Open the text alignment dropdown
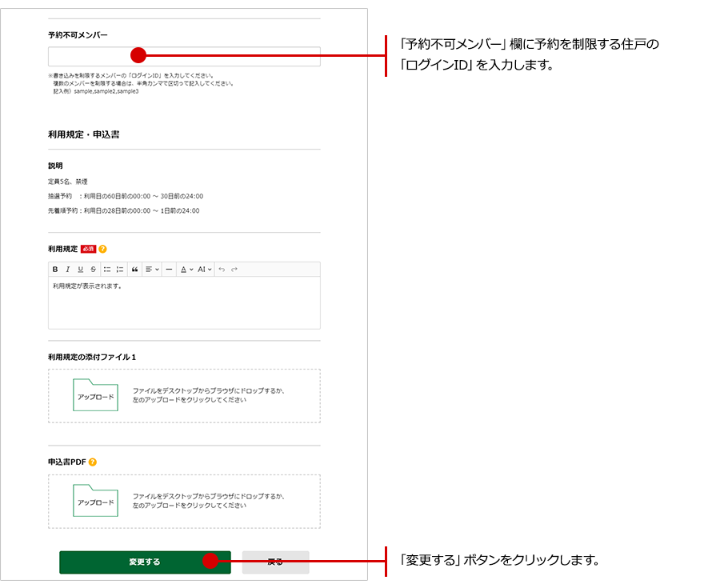Screen dimensions: 720x588 pos(152,270)
